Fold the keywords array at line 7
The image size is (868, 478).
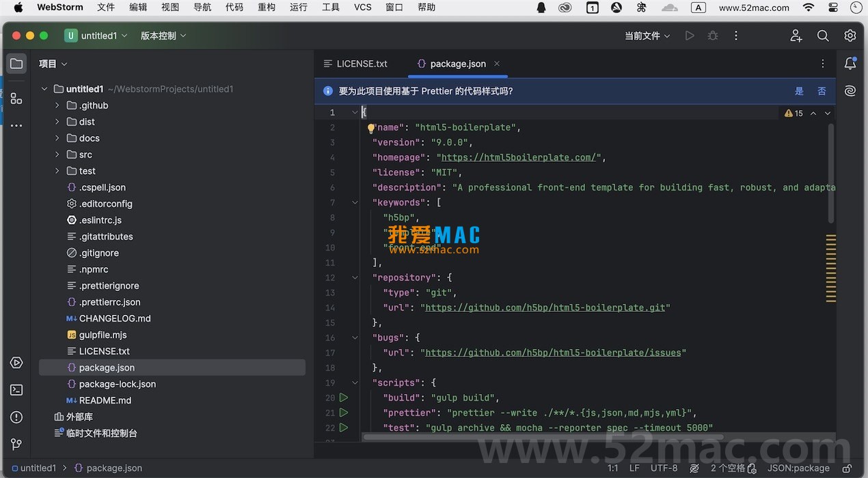tap(355, 202)
